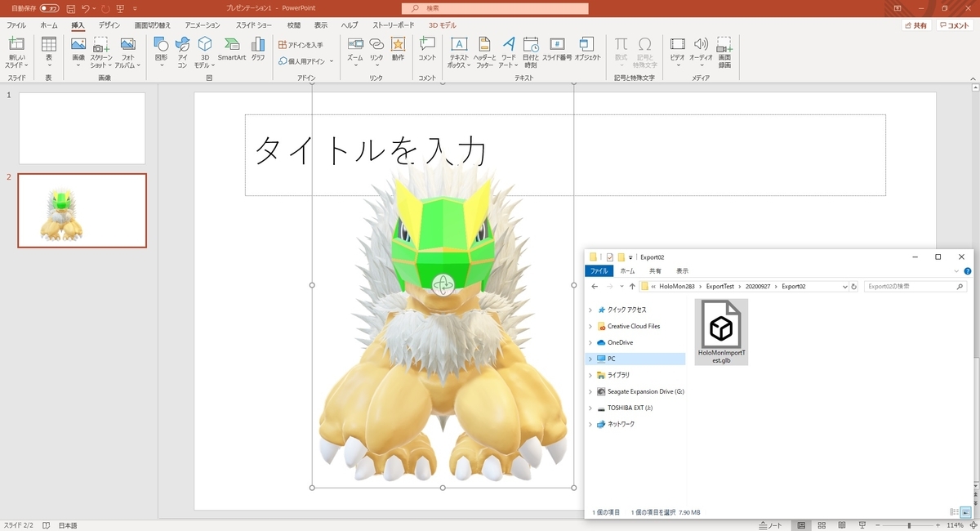980x531 pixels.
Task: Switch to the スライド ショー tab
Action: pyautogui.click(x=254, y=25)
